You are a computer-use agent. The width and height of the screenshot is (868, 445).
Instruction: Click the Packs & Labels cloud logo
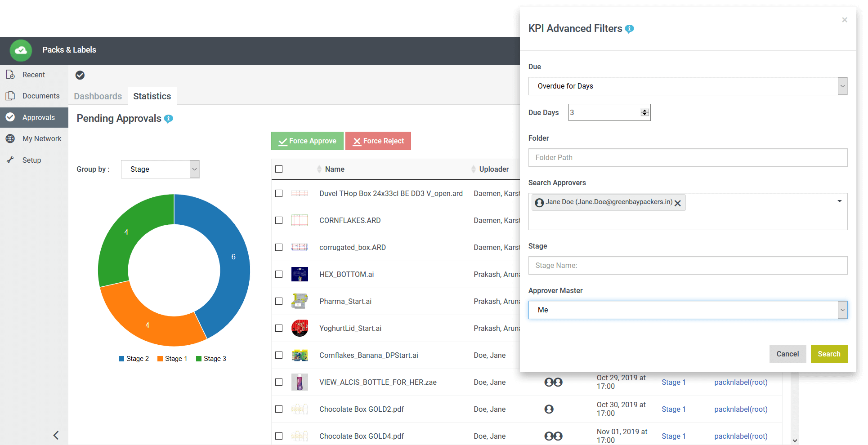tap(21, 50)
